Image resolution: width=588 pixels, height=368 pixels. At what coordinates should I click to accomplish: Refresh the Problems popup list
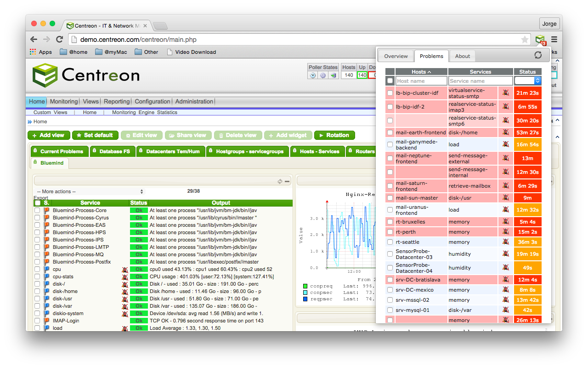tap(538, 55)
